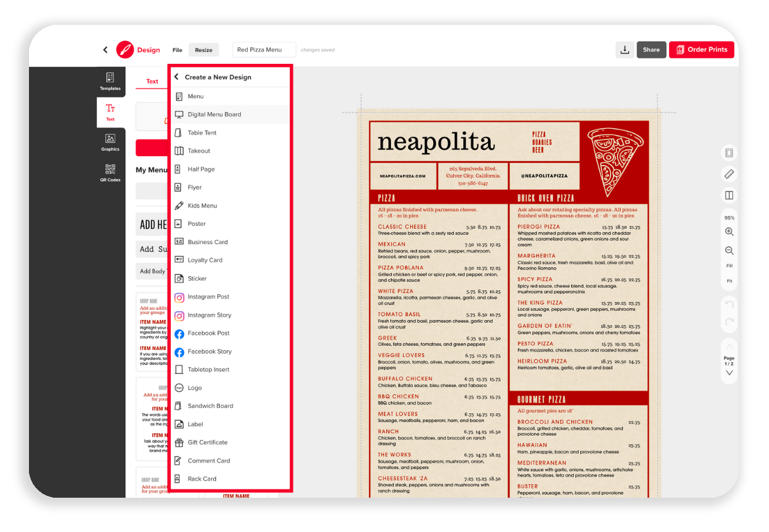Go to previous page with up chevron

point(729,346)
